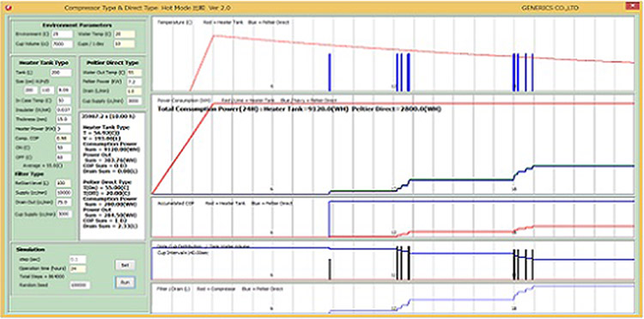644x319 pixels.
Task: Click the Operation time (hours) field
Action: pos(78,268)
